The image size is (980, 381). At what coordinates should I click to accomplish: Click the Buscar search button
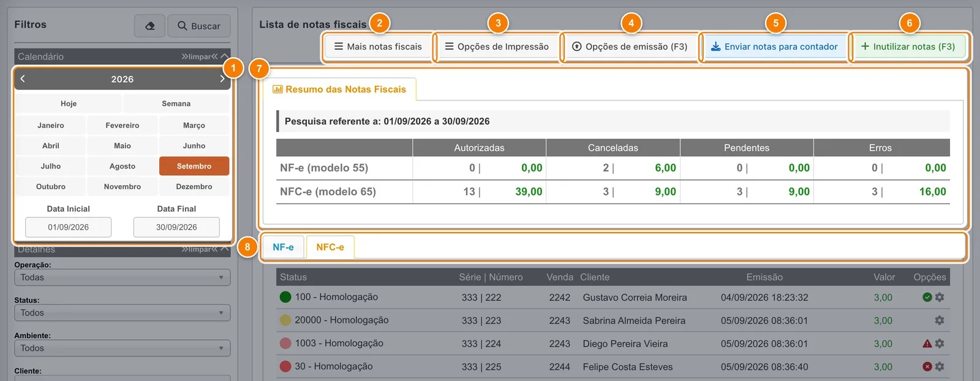(199, 26)
